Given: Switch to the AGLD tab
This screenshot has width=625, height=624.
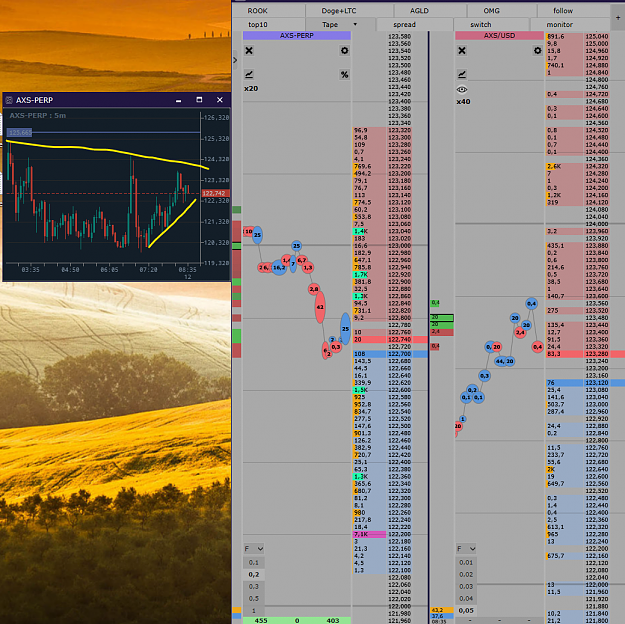Looking at the screenshot, I should click(430, 10).
